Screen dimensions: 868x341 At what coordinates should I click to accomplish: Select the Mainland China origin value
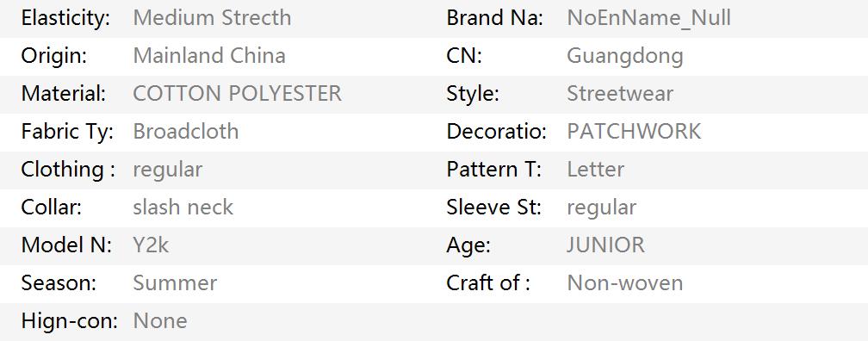(209, 56)
